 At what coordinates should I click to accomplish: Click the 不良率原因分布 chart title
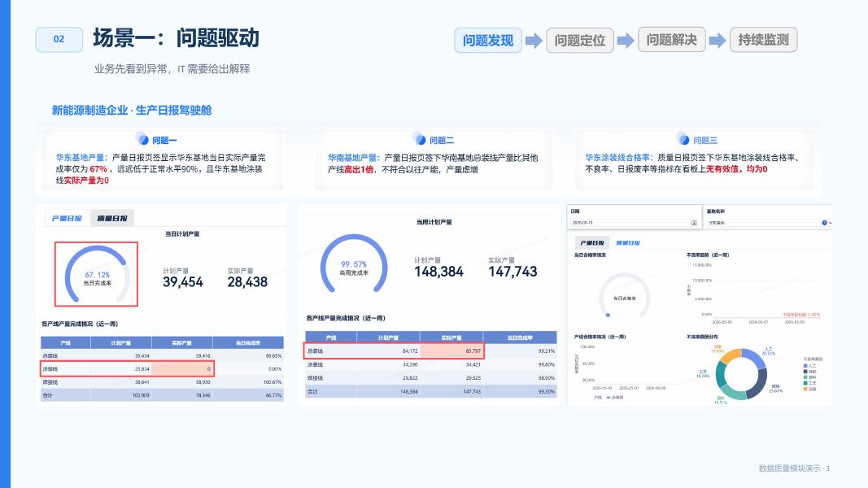pyautogui.click(x=702, y=337)
